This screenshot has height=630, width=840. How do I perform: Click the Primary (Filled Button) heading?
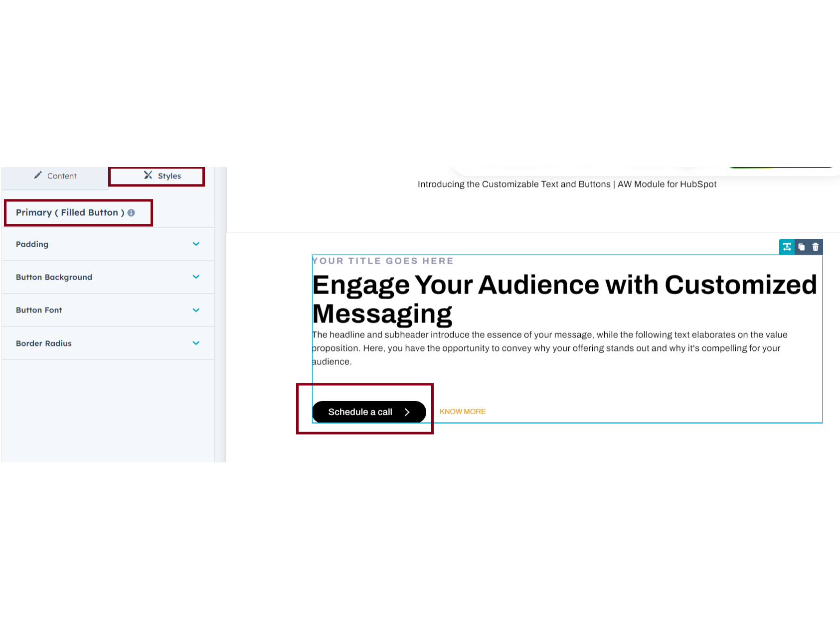click(x=67, y=213)
